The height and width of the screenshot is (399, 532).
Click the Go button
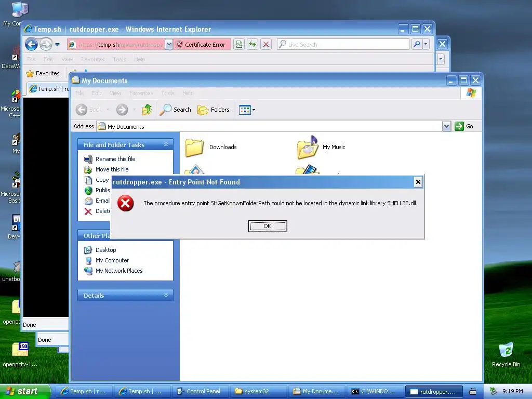[464, 126]
